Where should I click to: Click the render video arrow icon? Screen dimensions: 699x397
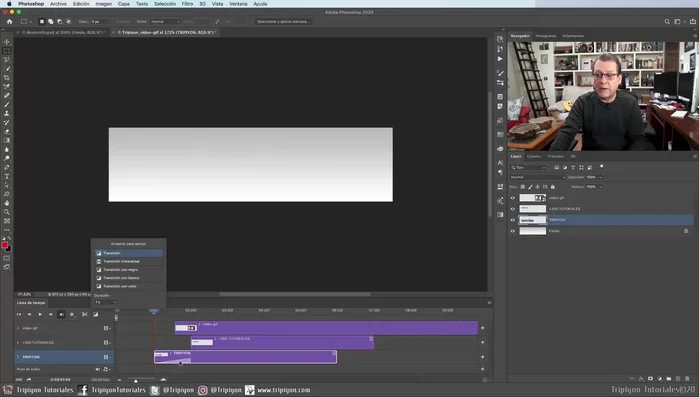click(x=29, y=380)
